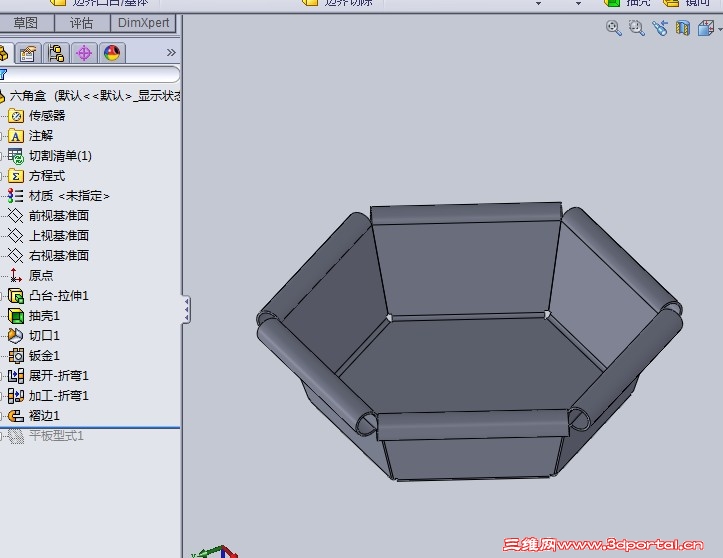The height and width of the screenshot is (558, 723).
Task: Select the suppressed 平板型式1 icon
Action: (16, 436)
